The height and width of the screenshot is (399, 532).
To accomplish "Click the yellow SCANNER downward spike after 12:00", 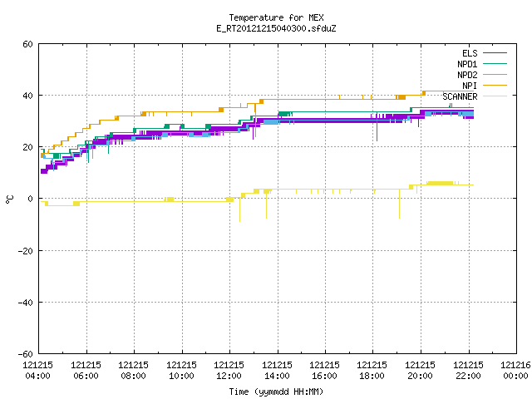I will (240, 209).
